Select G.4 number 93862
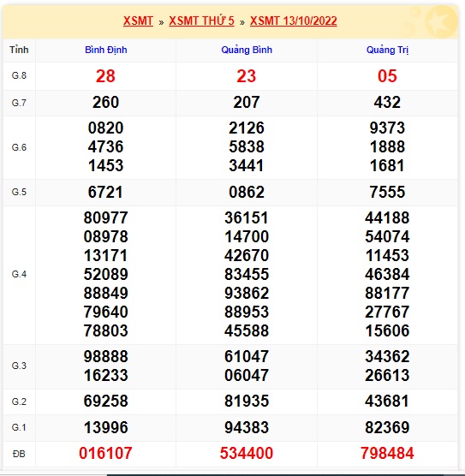This screenshot has height=476, width=465. point(247,294)
